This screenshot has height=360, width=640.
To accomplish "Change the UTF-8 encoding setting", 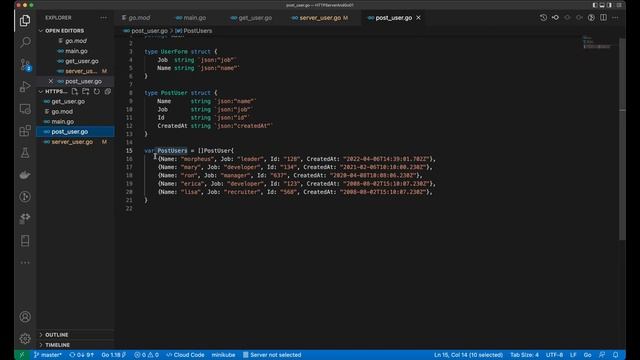I will pyautogui.click(x=554, y=355).
